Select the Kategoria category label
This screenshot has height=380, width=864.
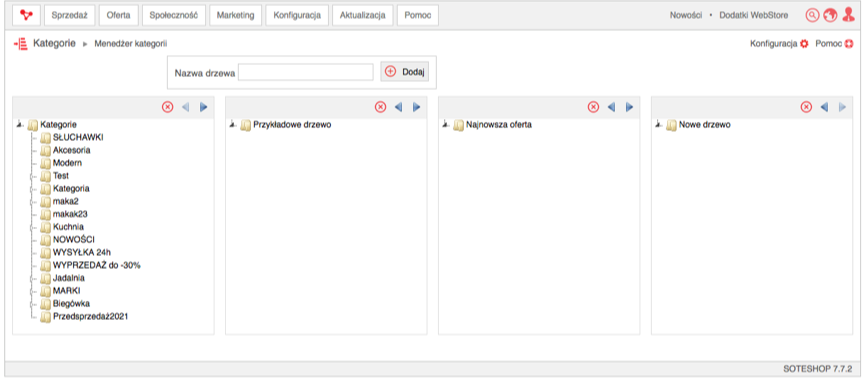pos(71,189)
